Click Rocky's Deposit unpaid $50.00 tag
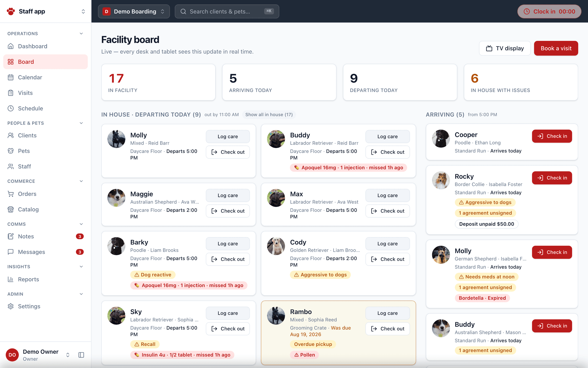Viewport: 588px width, 368px height. pyautogui.click(x=486, y=224)
